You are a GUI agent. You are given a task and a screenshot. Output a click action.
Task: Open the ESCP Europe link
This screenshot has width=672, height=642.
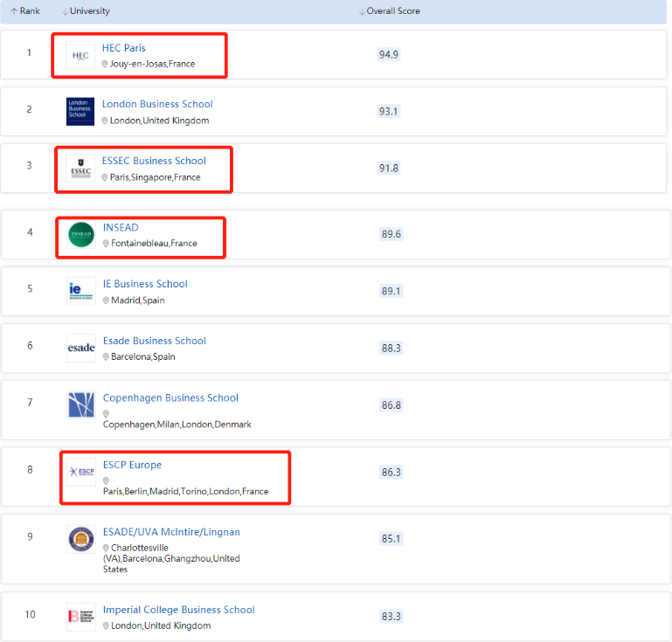tap(133, 465)
